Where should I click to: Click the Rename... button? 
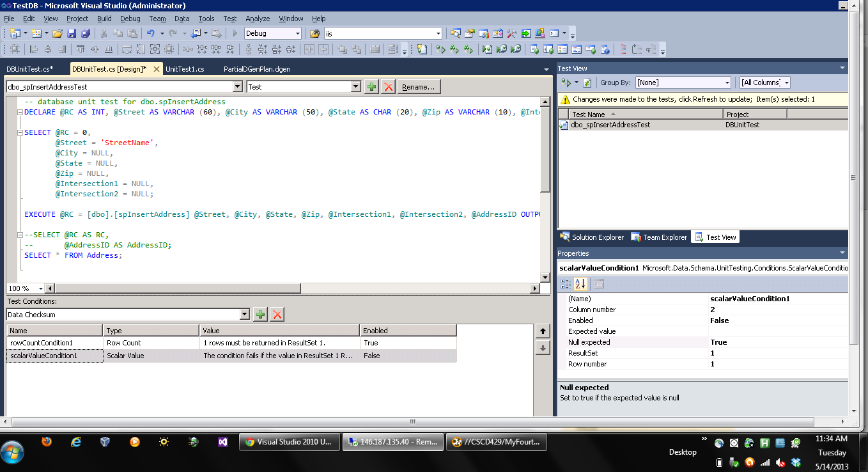point(418,87)
